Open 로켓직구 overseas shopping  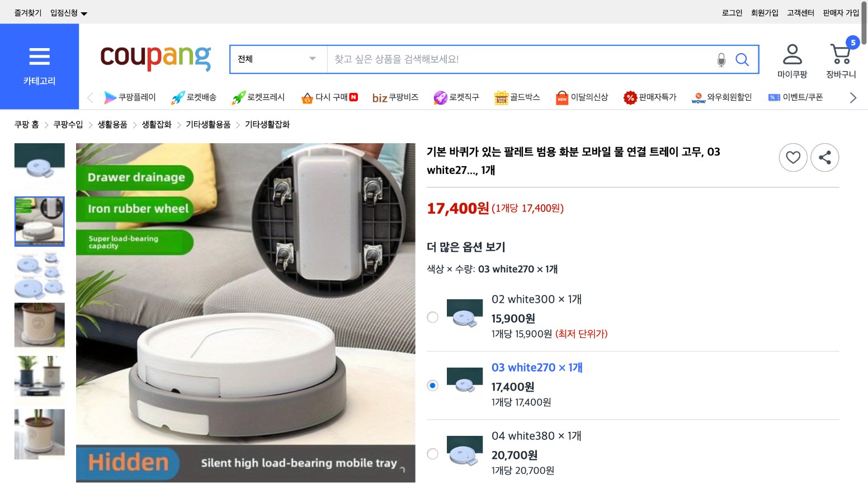pyautogui.click(x=456, y=97)
